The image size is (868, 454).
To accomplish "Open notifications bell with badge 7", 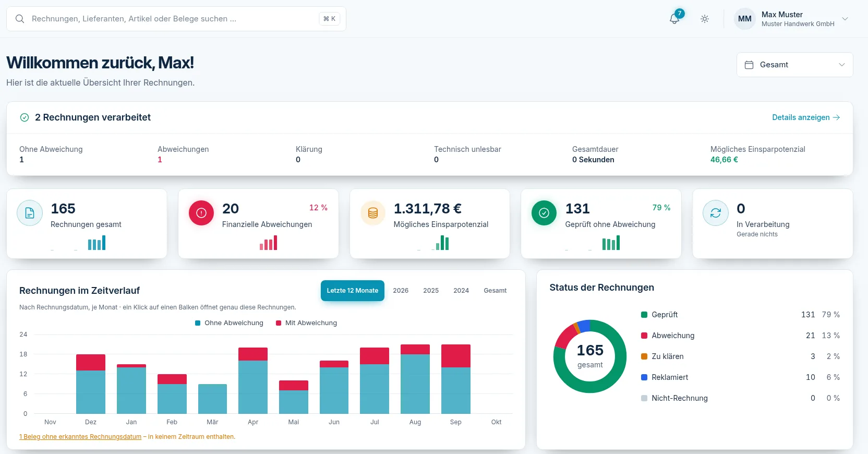I will (675, 18).
